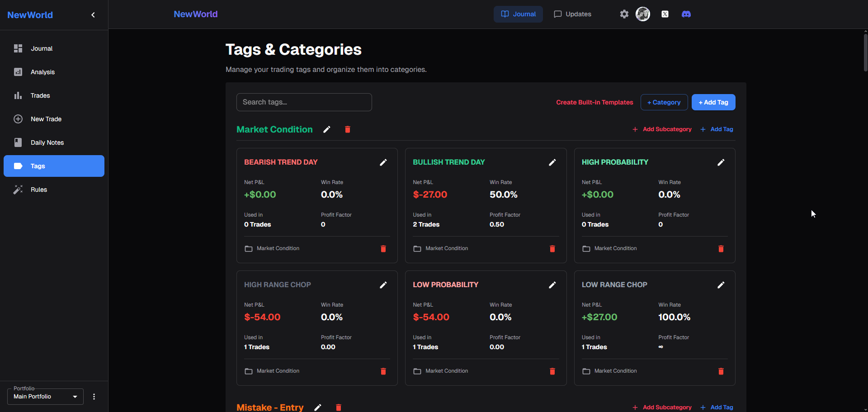Open the X social media icon
Image resolution: width=868 pixels, height=412 pixels.
click(665, 14)
